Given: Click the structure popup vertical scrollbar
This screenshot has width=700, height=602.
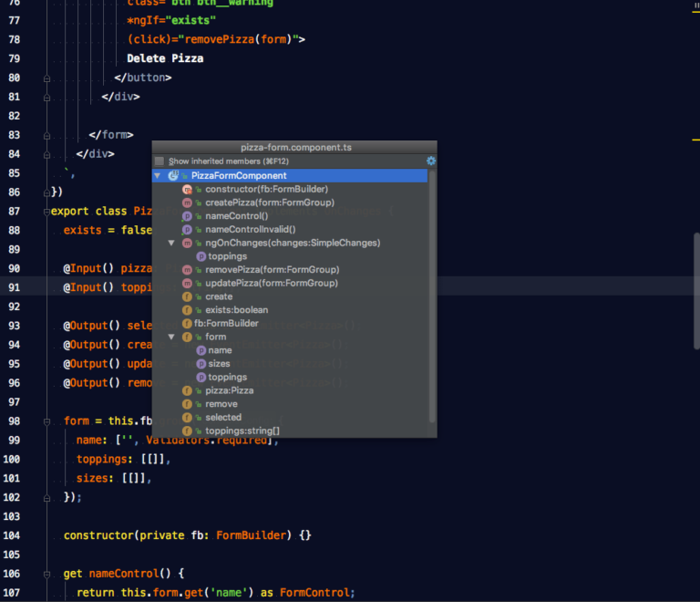Looking at the screenshot, I should [432, 301].
